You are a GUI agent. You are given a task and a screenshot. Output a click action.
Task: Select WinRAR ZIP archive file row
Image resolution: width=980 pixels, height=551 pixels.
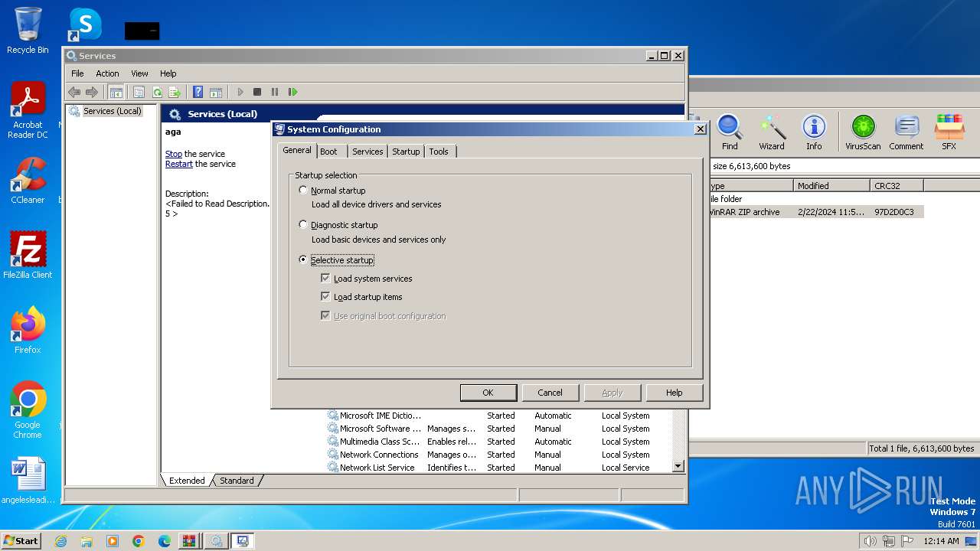pos(815,212)
